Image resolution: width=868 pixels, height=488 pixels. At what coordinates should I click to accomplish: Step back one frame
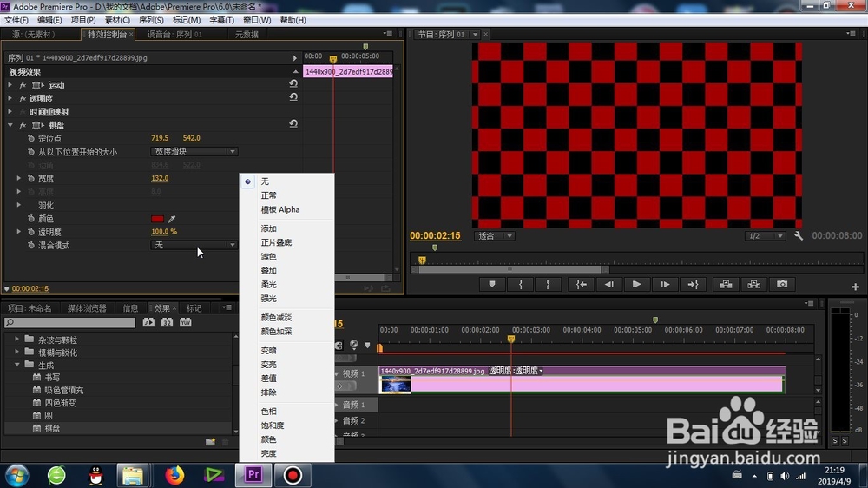tap(609, 284)
